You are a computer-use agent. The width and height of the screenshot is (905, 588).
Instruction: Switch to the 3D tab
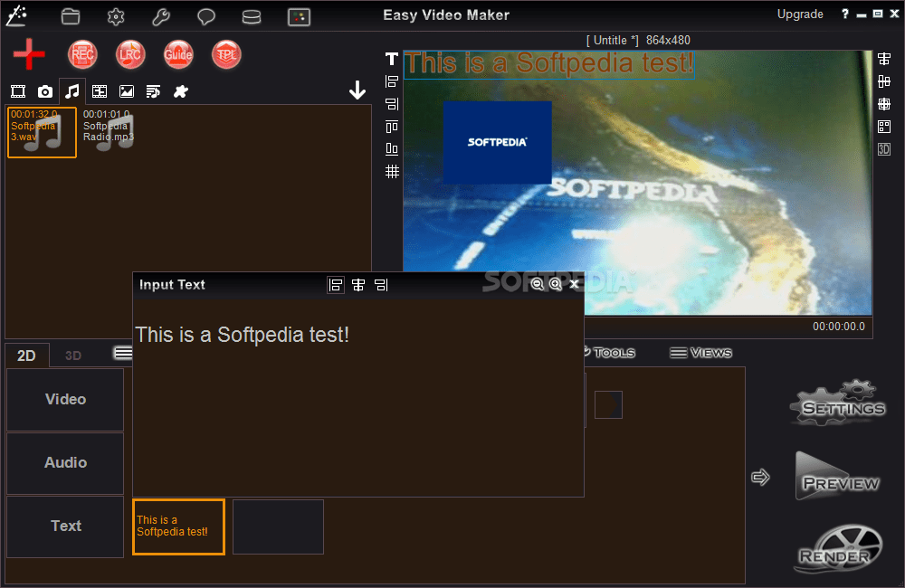(x=72, y=355)
